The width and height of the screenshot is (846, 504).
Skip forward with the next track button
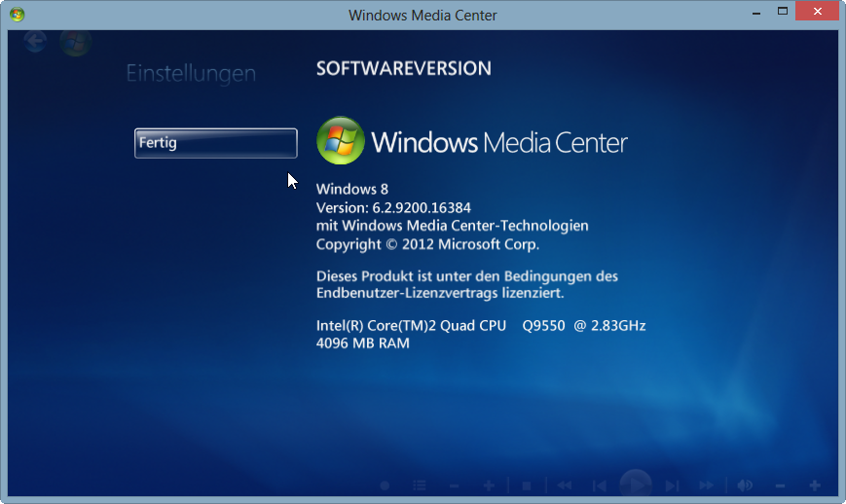coord(672,486)
